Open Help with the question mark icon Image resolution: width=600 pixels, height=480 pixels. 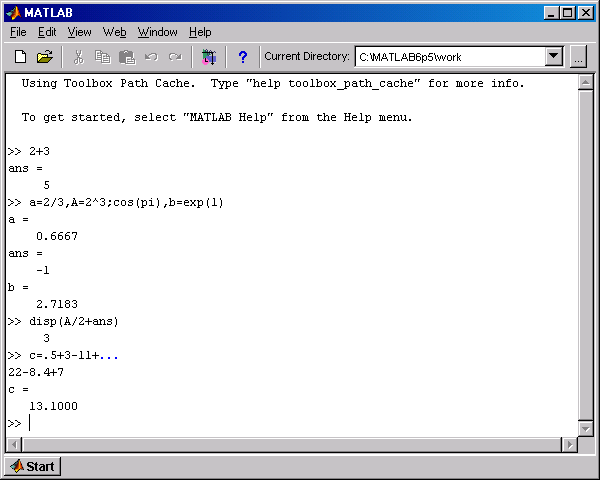pyautogui.click(x=243, y=57)
